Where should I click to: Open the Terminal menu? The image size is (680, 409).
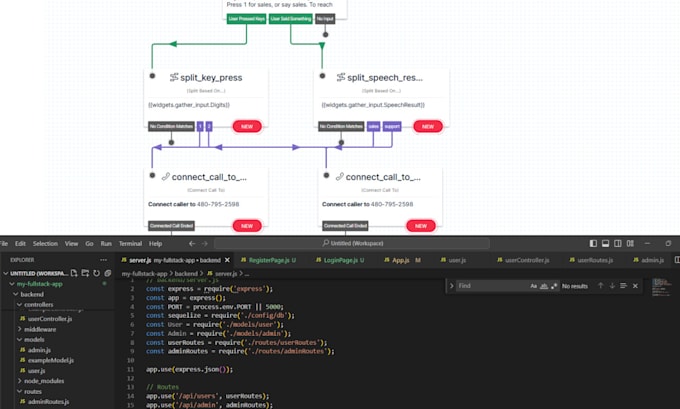tap(131, 243)
